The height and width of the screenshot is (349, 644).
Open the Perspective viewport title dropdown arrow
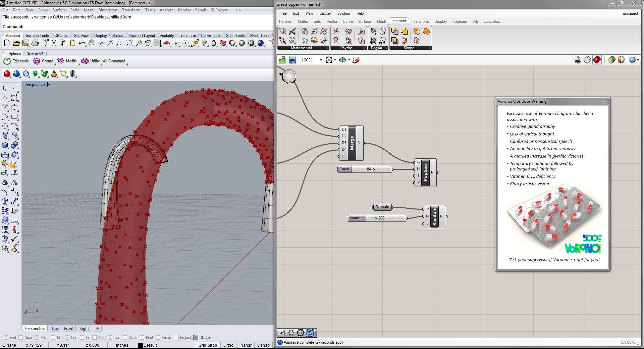(49, 85)
